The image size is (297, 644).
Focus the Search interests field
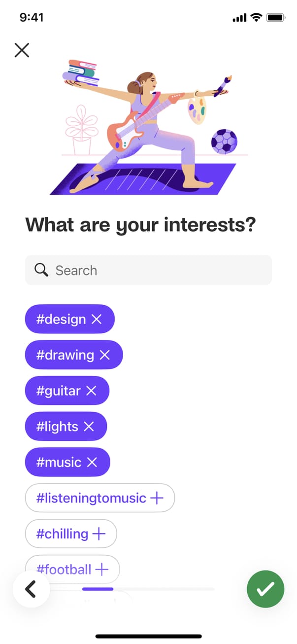click(158, 270)
